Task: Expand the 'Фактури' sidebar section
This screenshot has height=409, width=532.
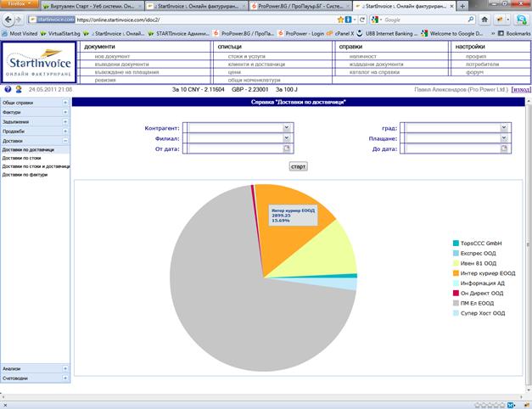Action: click(x=65, y=112)
